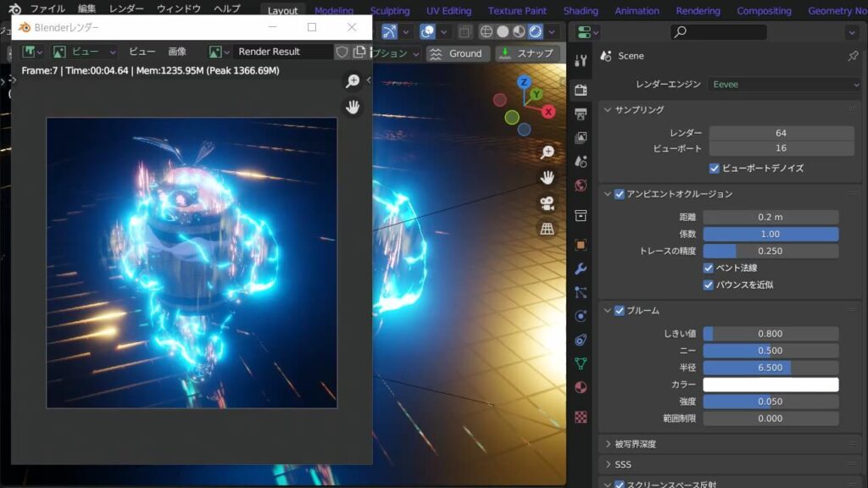Click the スナップ button
Screen dimensions: 868x488
pyautogui.click(x=527, y=53)
